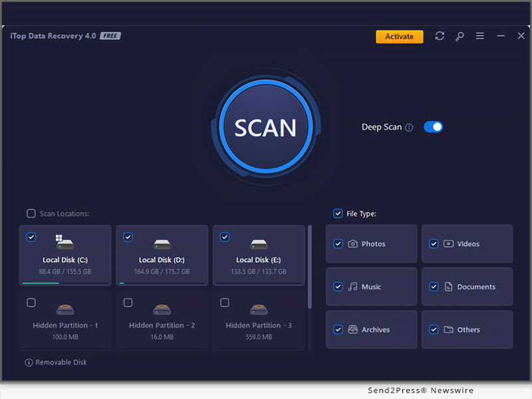The width and height of the screenshot is (532, 399).
Task: Check the Scan Locations select-all checkbox
Action: point(31,213)
